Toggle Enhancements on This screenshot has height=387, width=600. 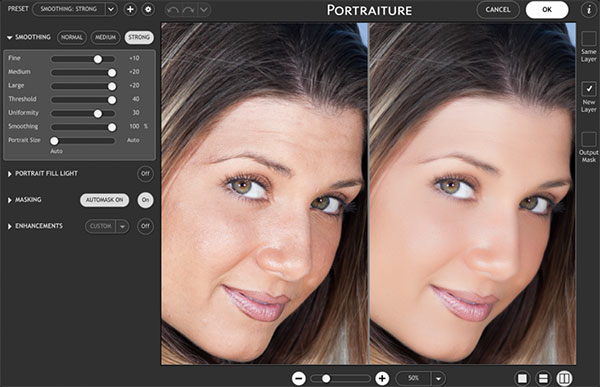click(x=145, y=226)
